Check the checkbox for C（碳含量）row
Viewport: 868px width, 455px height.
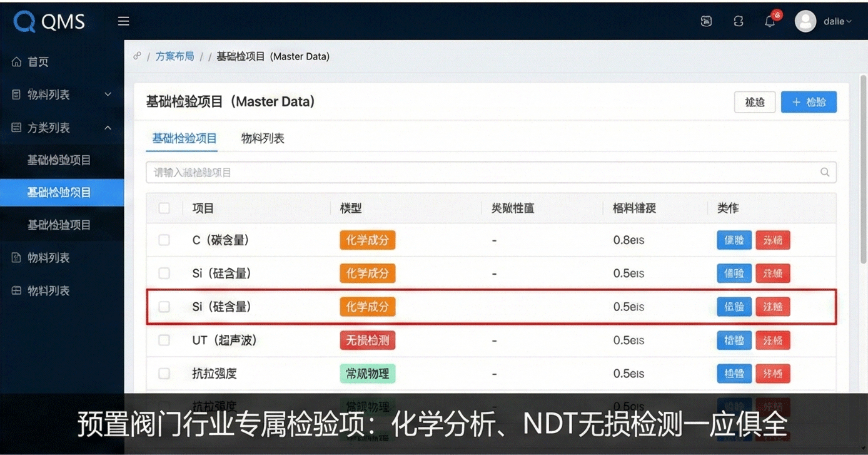pos(164,240)
